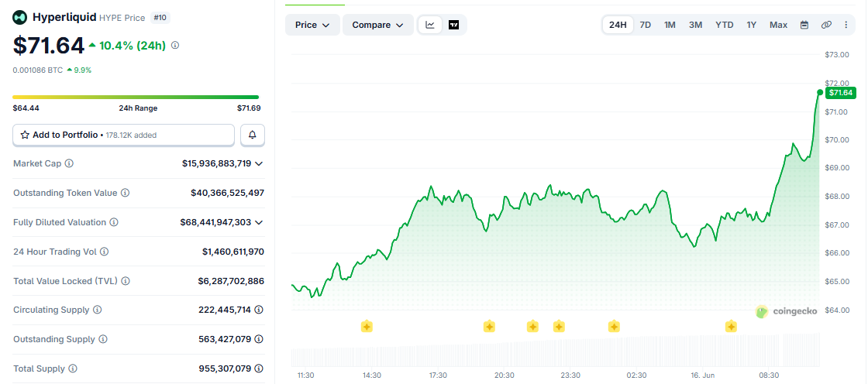Click info icon after 955,307,079 value
Screen dimensions: 868x384
259,369
